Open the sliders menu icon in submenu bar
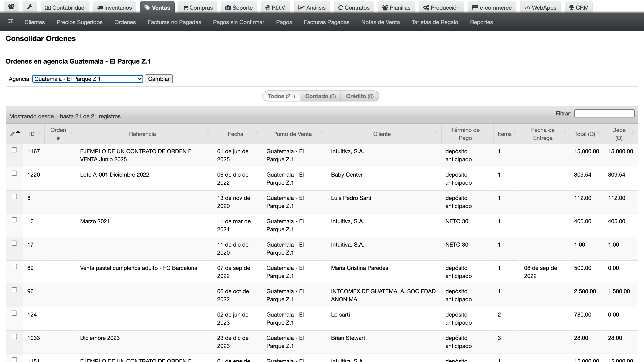The height and width of the screenshot is (362, 644). [x=10, y=22]
